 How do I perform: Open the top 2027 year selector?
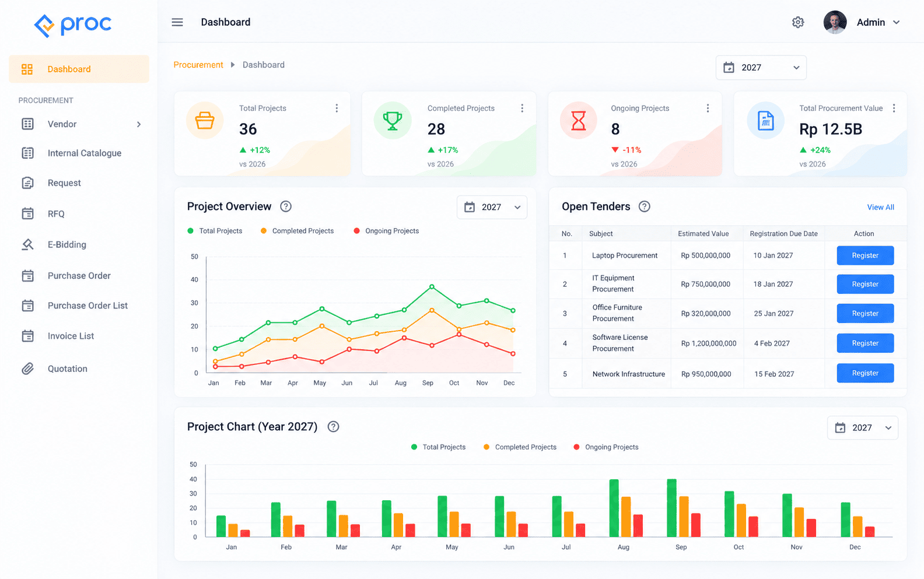761,68
